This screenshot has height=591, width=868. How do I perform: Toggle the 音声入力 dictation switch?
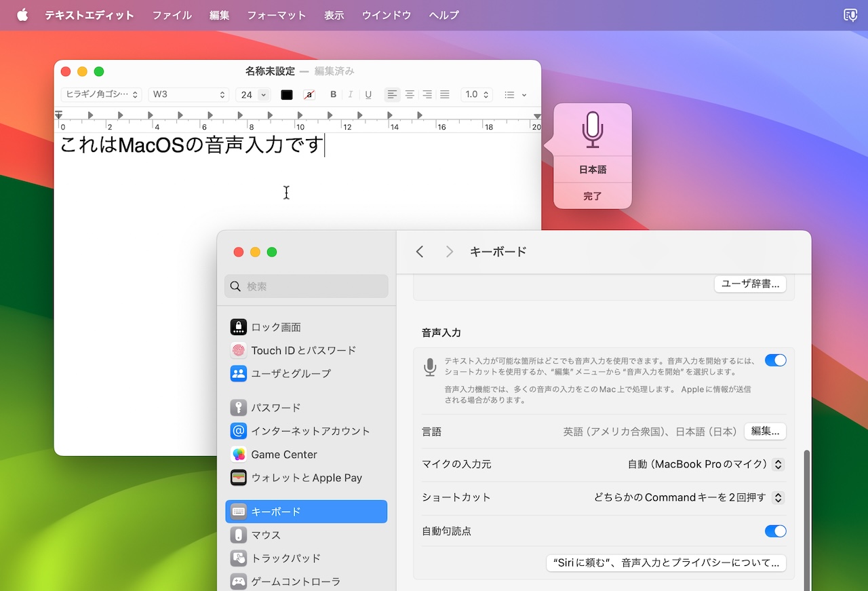(775, 360)
